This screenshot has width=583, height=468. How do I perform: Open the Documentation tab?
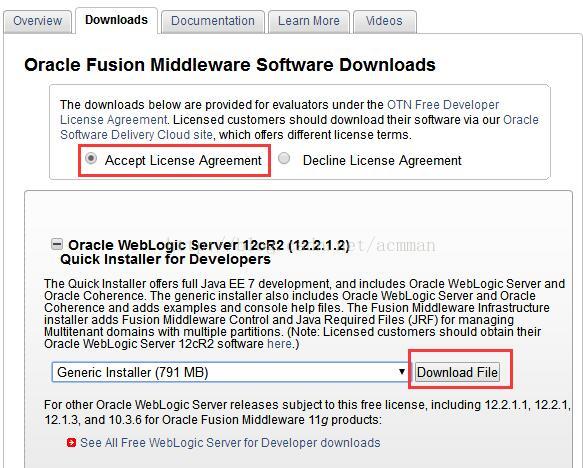click(x=213, y=21)
